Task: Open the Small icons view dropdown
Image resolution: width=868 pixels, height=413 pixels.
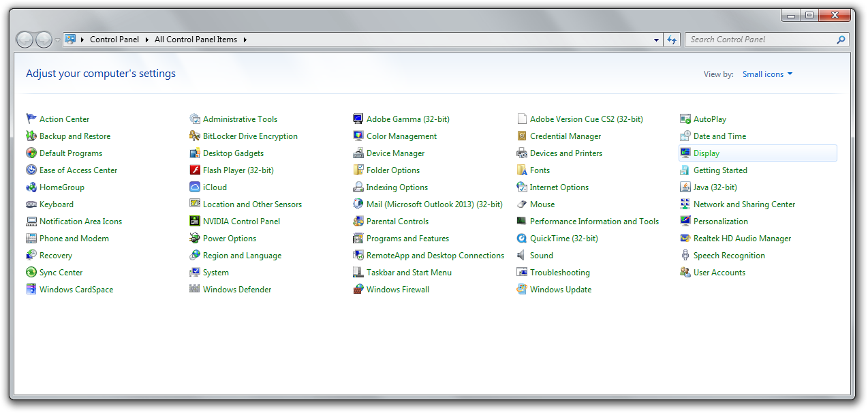Action: point(768,74)
